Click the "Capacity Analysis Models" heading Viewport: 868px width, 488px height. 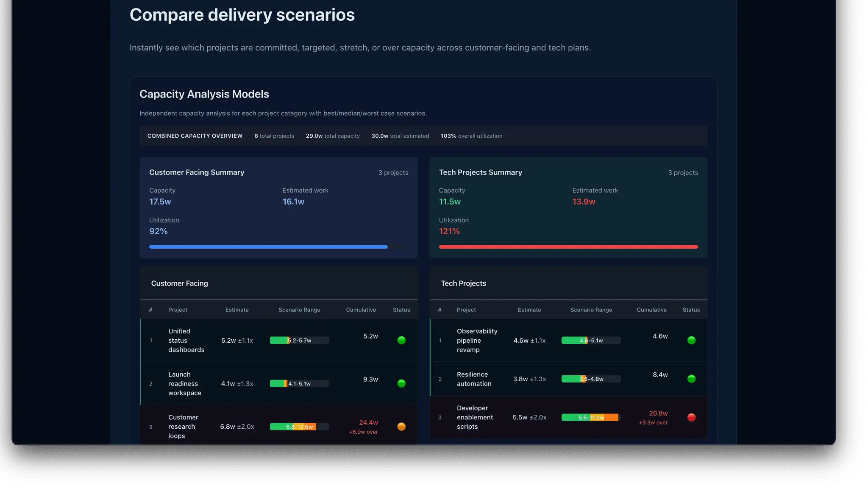click(204, 94)
